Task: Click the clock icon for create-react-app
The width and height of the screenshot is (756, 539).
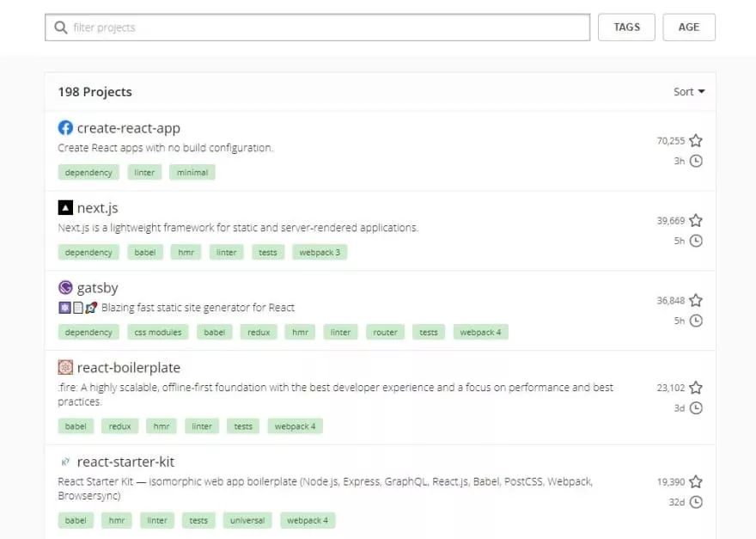Action: coord(696,161)
